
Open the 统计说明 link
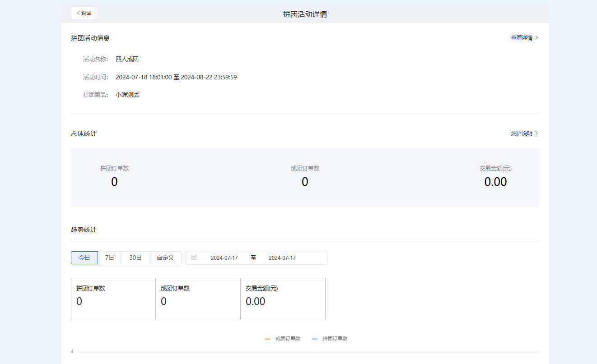point(525,134)
